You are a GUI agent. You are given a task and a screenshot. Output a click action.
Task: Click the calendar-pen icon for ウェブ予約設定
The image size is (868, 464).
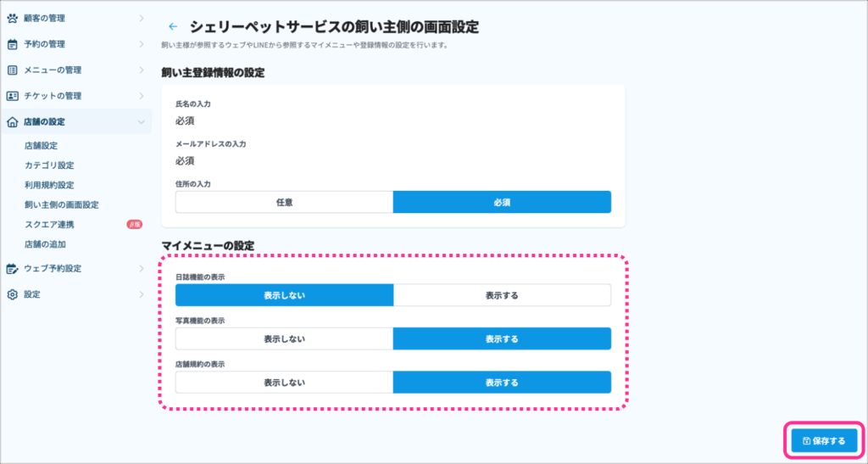12,269
